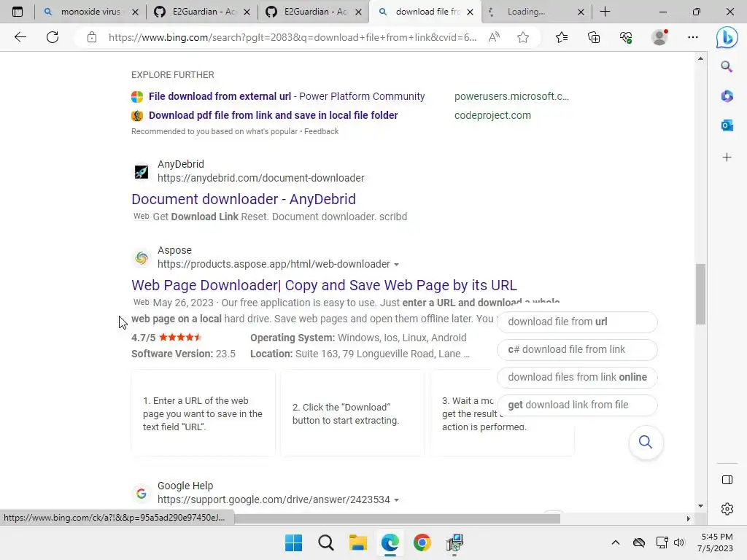
Task: Open the Favorites list icon
Action: (x=562, y=37)
